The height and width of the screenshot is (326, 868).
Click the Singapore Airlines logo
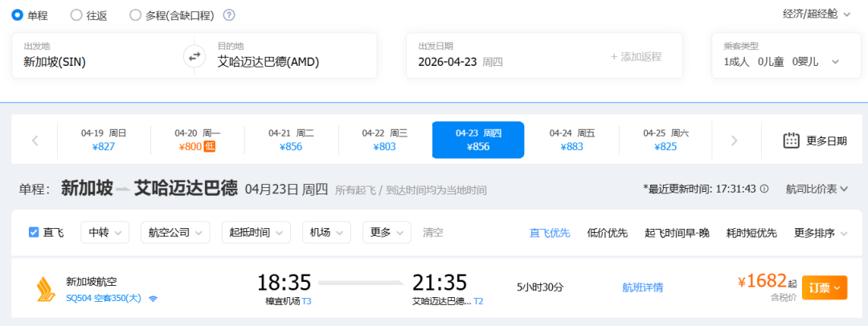click(43, 289)
